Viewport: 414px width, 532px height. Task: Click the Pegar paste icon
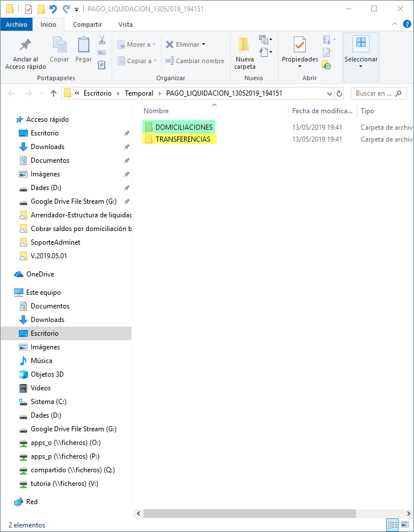pos(84,45)
